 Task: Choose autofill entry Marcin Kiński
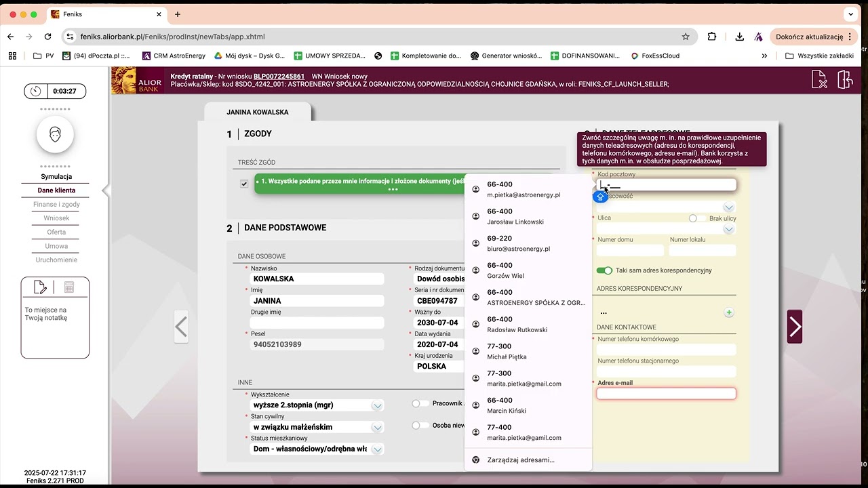pos(528,405)
